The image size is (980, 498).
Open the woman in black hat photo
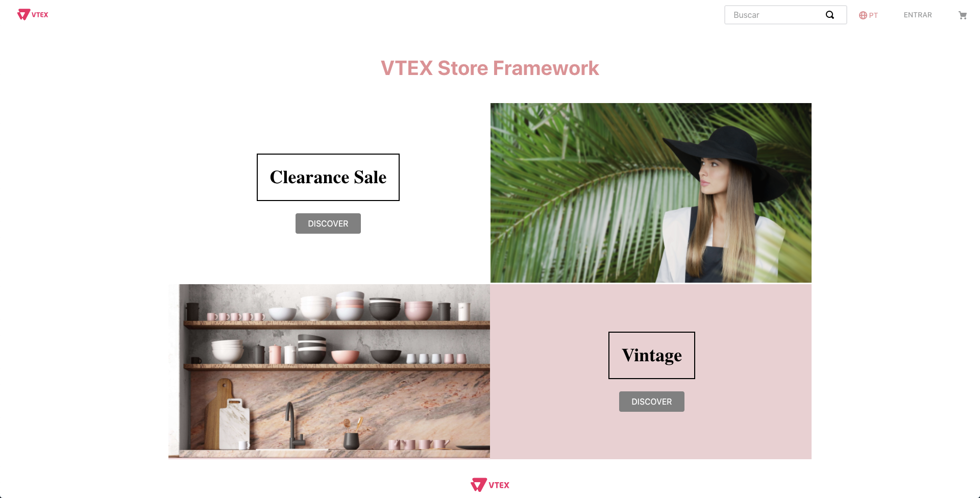point(651,193)
